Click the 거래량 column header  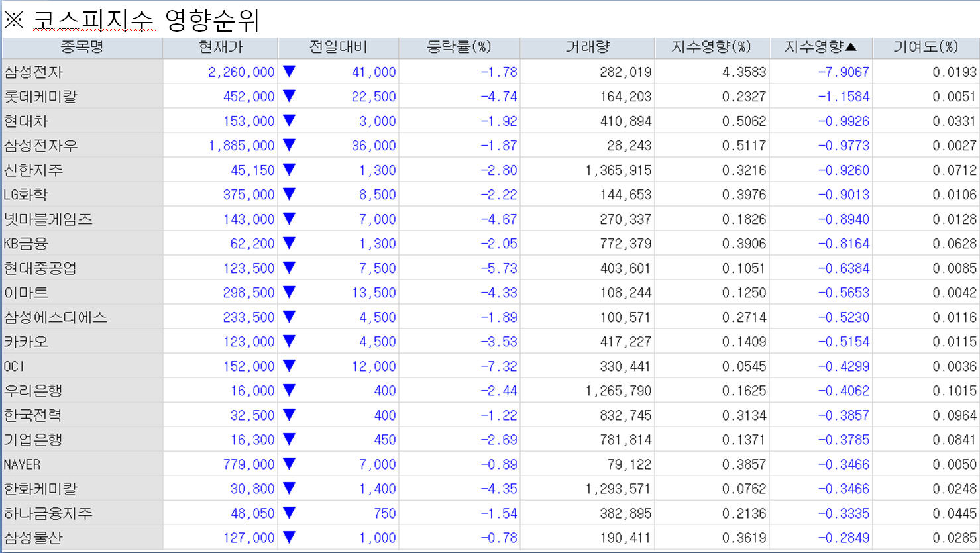click(x=587, y=47)
